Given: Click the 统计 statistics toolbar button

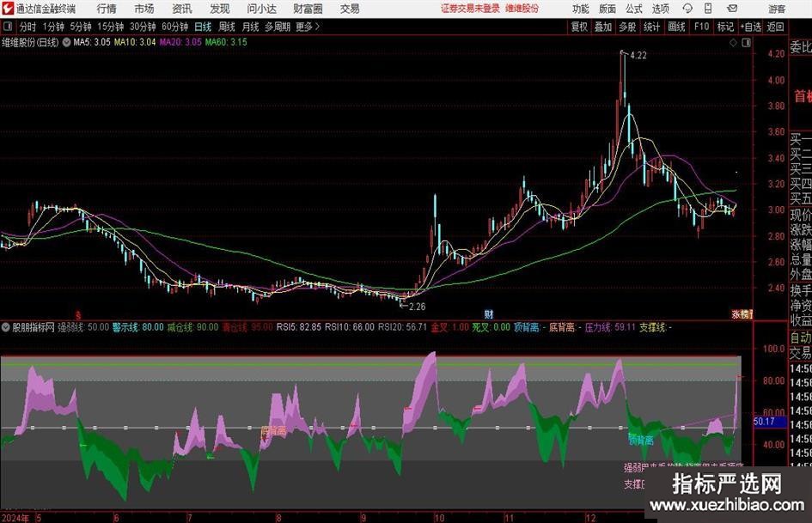Looking at the screenshot, I should point(651,27).
